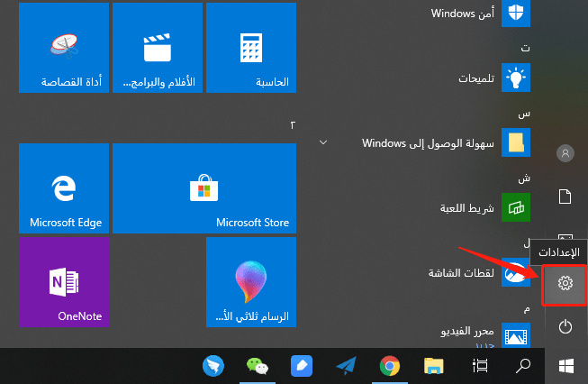Jump to letter س section header
This screenshot has height=384, width=588.
pyautogui.click(x=524, y=114)
